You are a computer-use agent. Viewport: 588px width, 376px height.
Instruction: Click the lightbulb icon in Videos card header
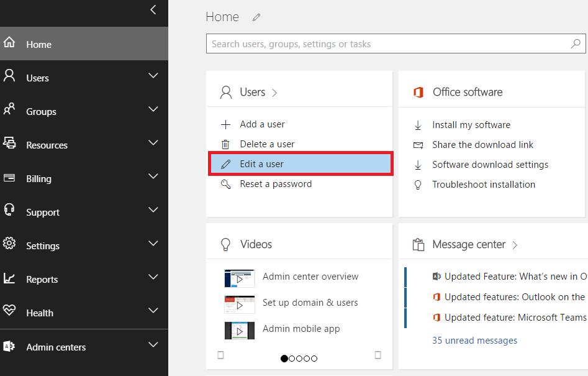pyautogui.click(x=225, y=245)
